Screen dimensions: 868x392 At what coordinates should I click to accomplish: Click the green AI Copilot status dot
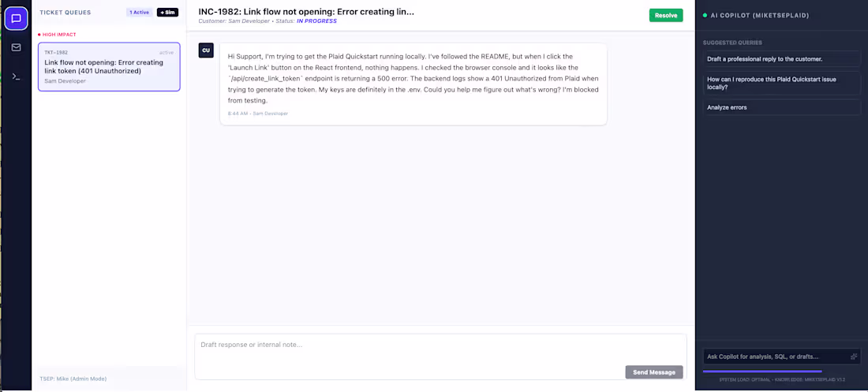[x=705, y=16]
